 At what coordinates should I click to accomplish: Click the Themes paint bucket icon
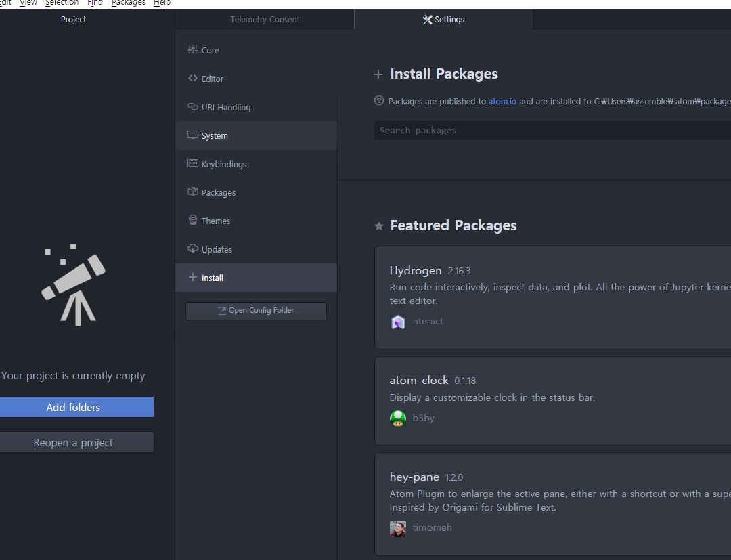[x=193, y=221]
